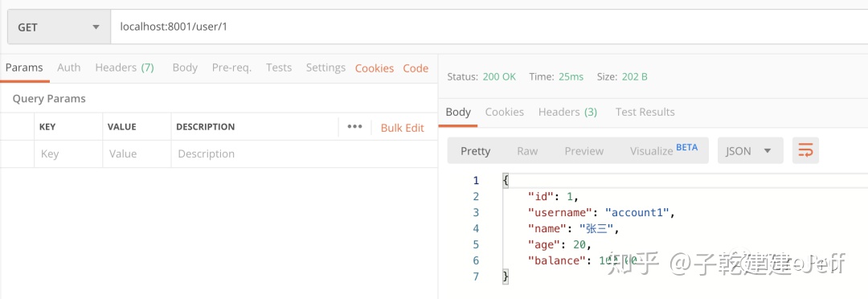
Task: Expand the JSON format dropdown
Action: (750, 150)
